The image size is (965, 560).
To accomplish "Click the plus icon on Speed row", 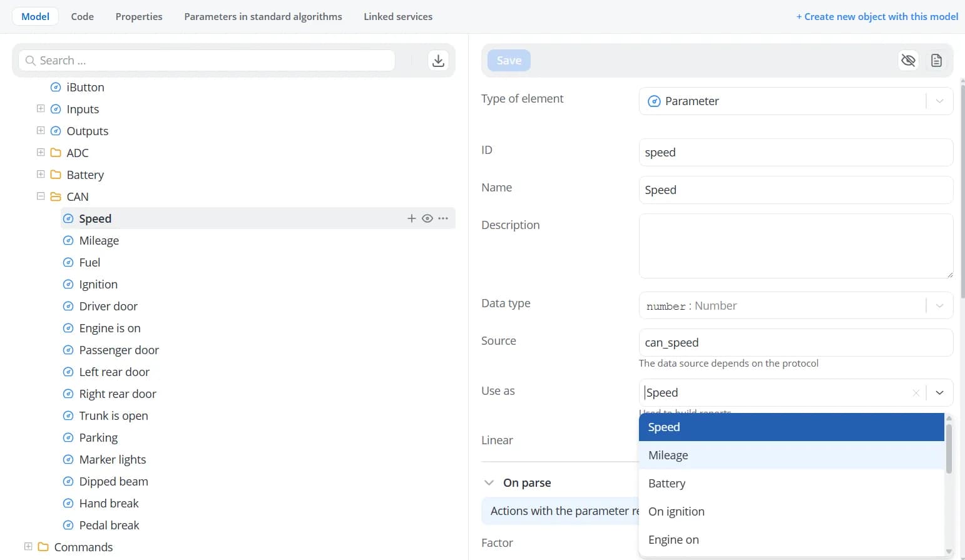I will coord(411,218).
